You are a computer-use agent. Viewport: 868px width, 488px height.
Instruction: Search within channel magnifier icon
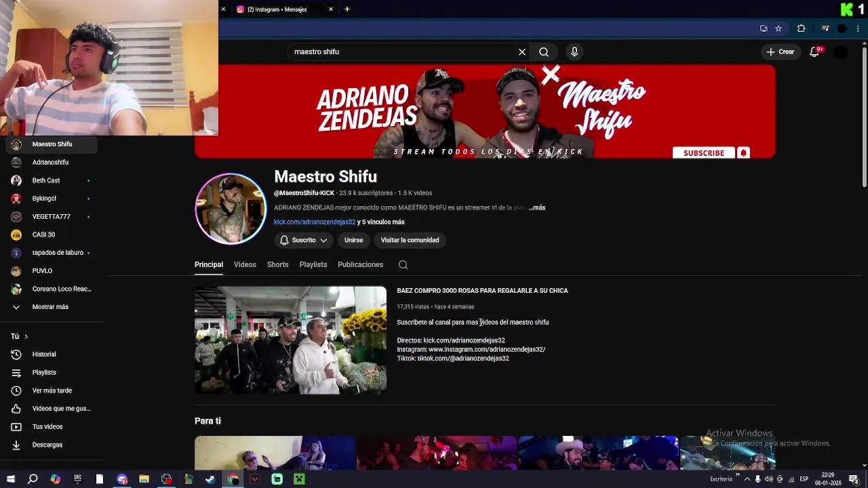(x=403, y=265)
